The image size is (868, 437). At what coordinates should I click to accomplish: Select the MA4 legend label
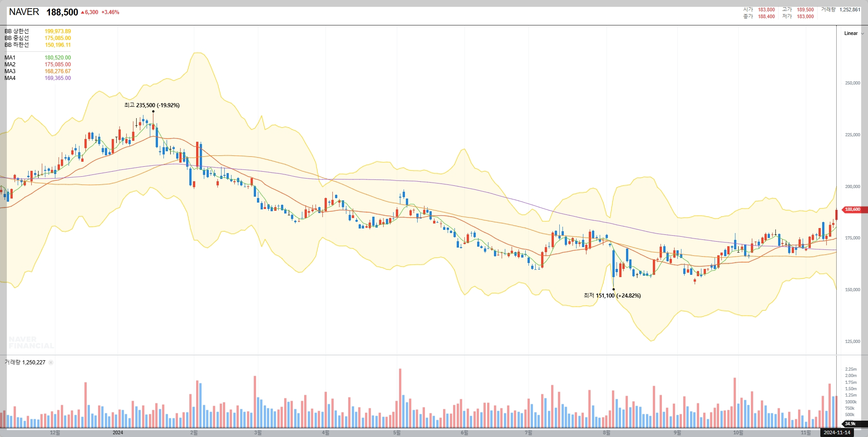pos(10,78)
